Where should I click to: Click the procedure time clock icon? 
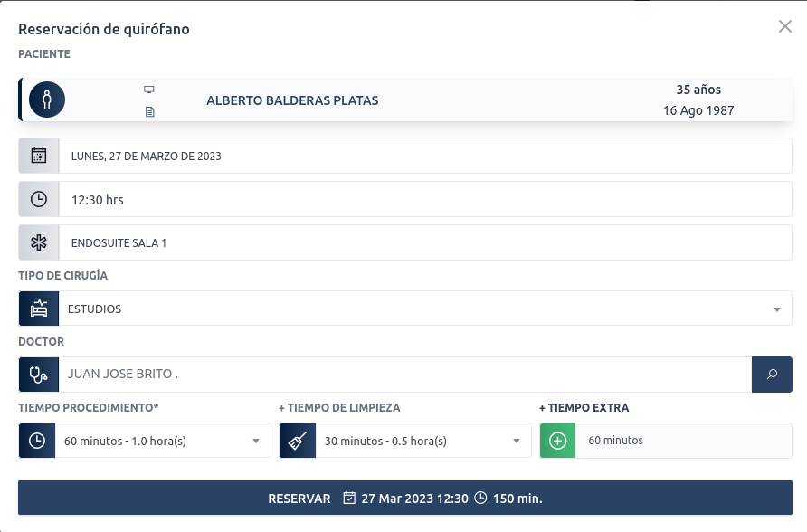point(37,441)
